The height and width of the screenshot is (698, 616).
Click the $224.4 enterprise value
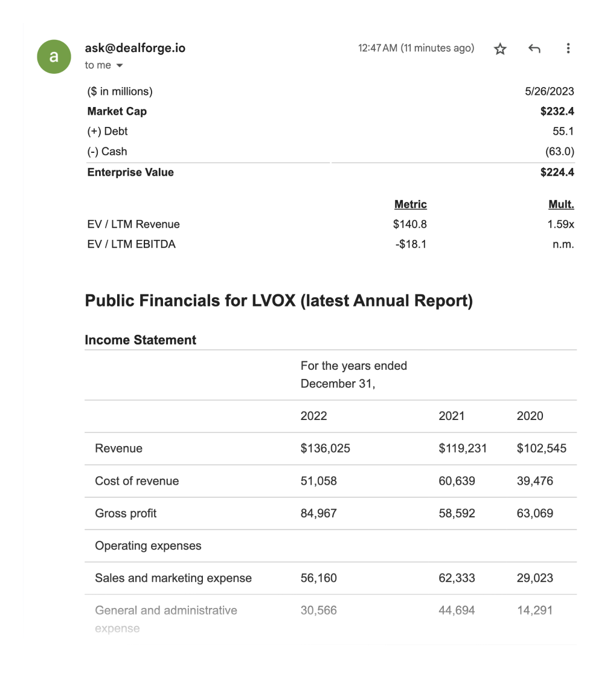557,172
